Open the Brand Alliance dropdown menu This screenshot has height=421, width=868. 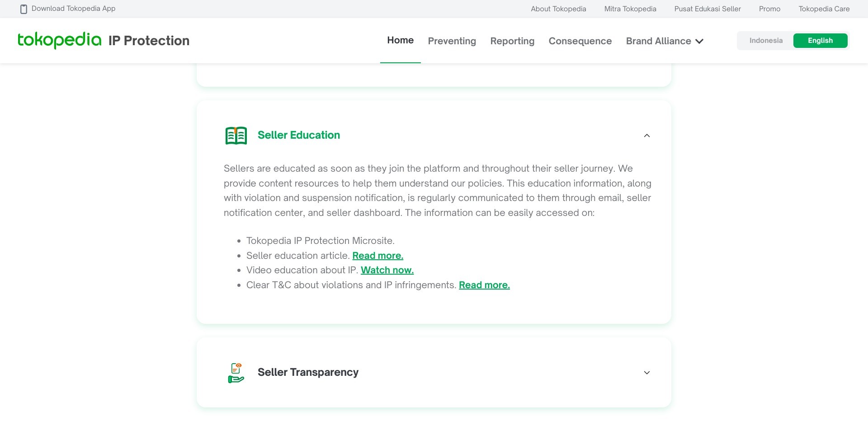[665, 41]
